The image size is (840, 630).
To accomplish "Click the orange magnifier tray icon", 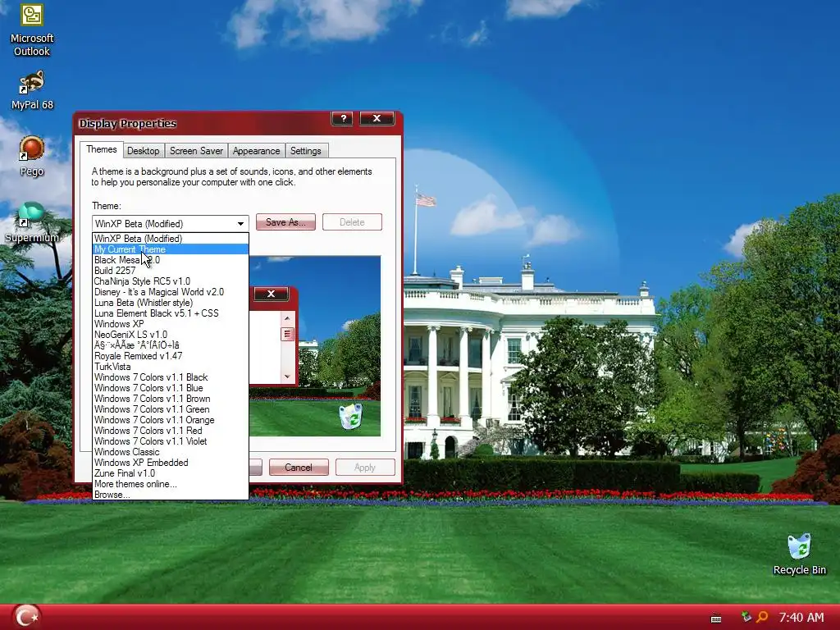I will pyautogui.click(x=762, y=617).
